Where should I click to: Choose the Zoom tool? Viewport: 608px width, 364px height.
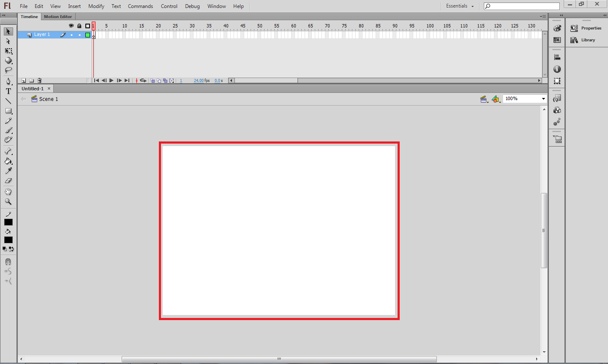pyautogui.click(x=8, y=202)
